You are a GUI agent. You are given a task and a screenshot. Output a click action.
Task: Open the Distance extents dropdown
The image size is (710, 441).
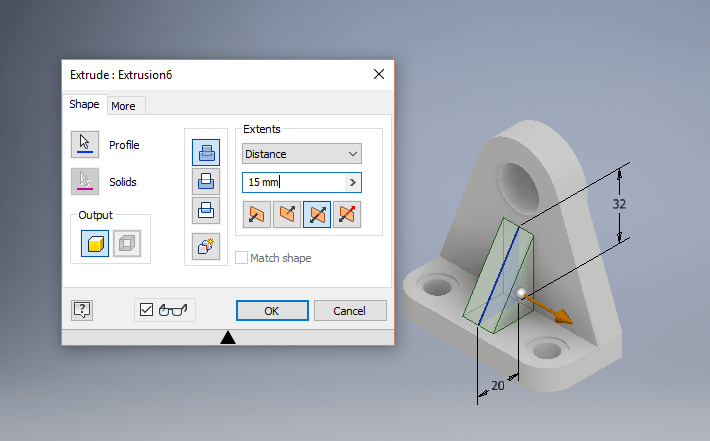[x=302, y=154]
